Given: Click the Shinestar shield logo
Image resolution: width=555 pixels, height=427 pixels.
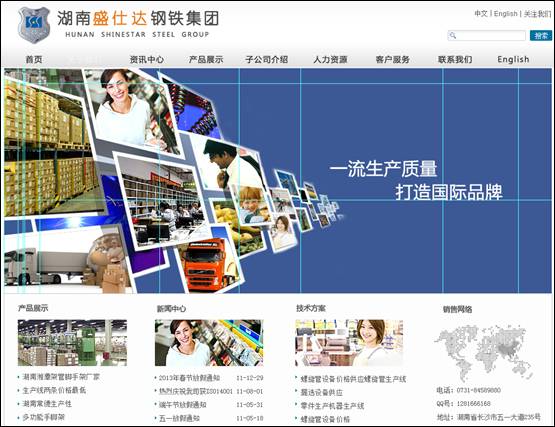Looking at the screenshot, I should pos(34,25).
